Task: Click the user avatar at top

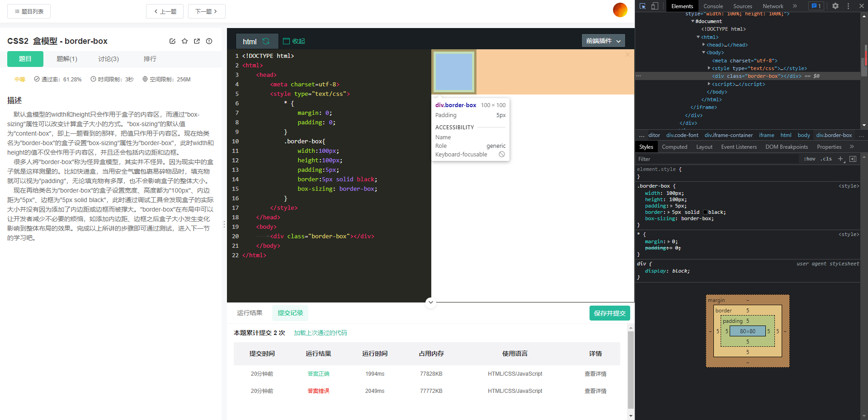Action: (620, 9)
